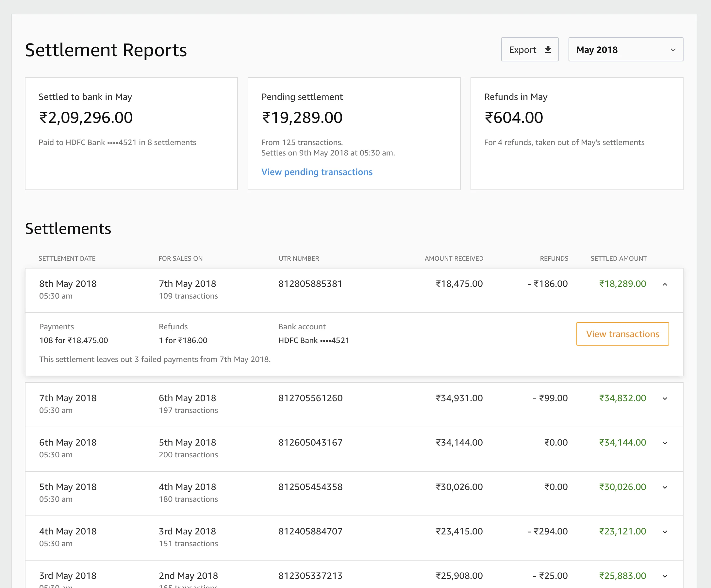
Task: Click the 109 transactions text
Action: 188,296
